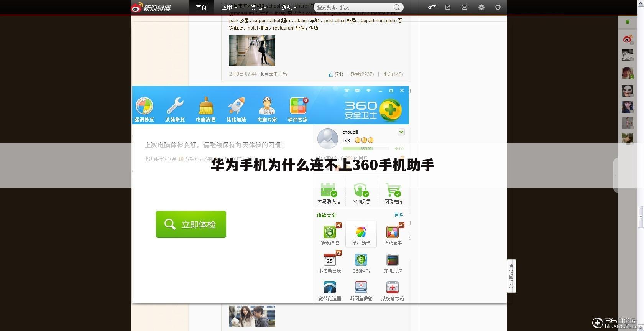Click 来自云中小鸟 source link

point(273,74)
